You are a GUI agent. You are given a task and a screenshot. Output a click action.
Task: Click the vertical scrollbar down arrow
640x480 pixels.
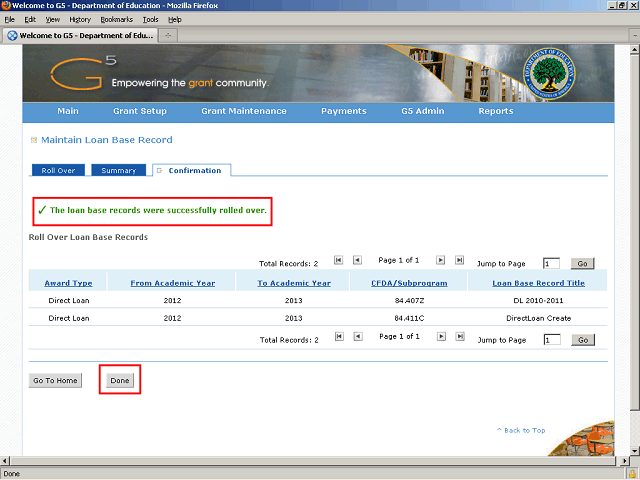634,451
